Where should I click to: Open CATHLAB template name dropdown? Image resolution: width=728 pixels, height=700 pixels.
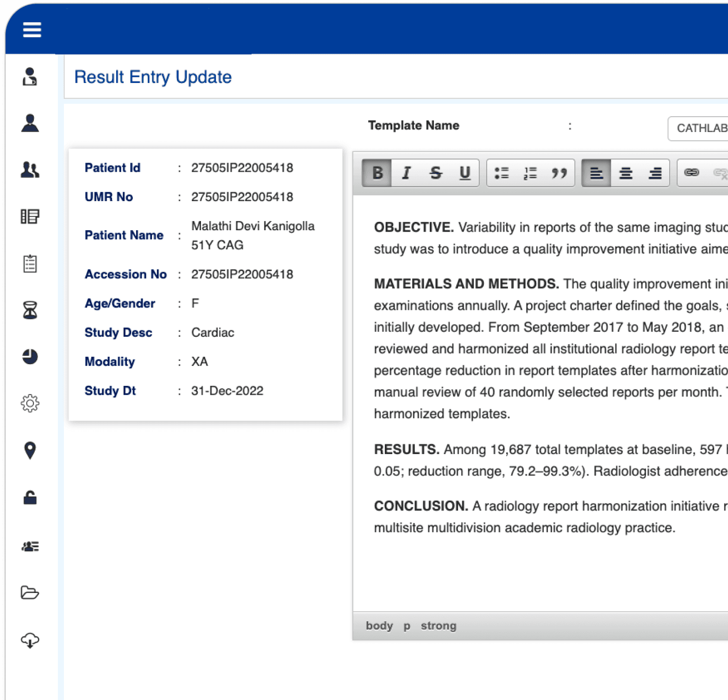(x=698, y=128)
